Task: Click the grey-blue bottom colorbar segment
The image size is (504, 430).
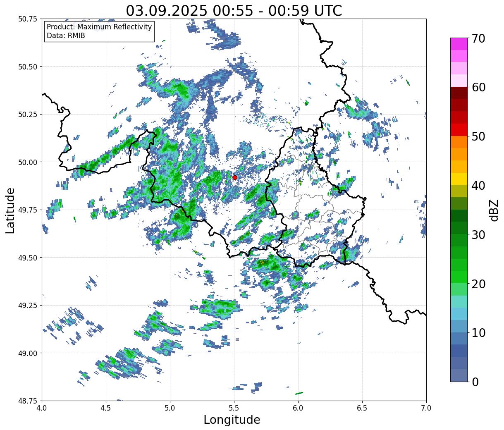Action: pyautogui.click(x=459, y=375)
